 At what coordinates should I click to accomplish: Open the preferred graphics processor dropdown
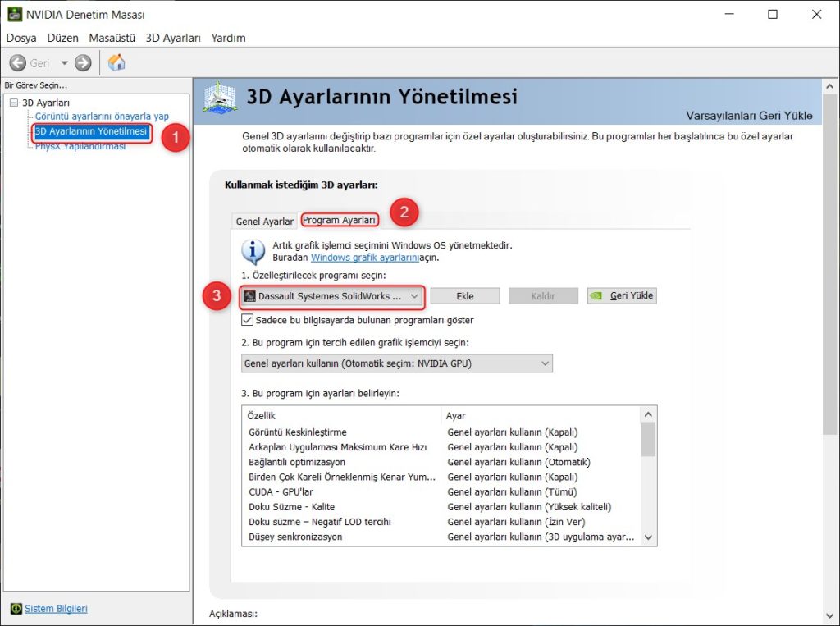[x=396, y=363]
